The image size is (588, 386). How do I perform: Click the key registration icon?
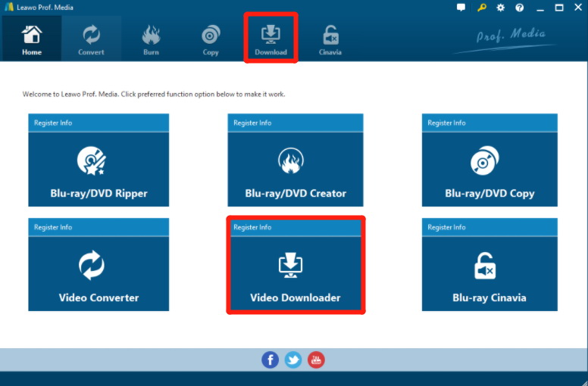[x=481, y=8]
